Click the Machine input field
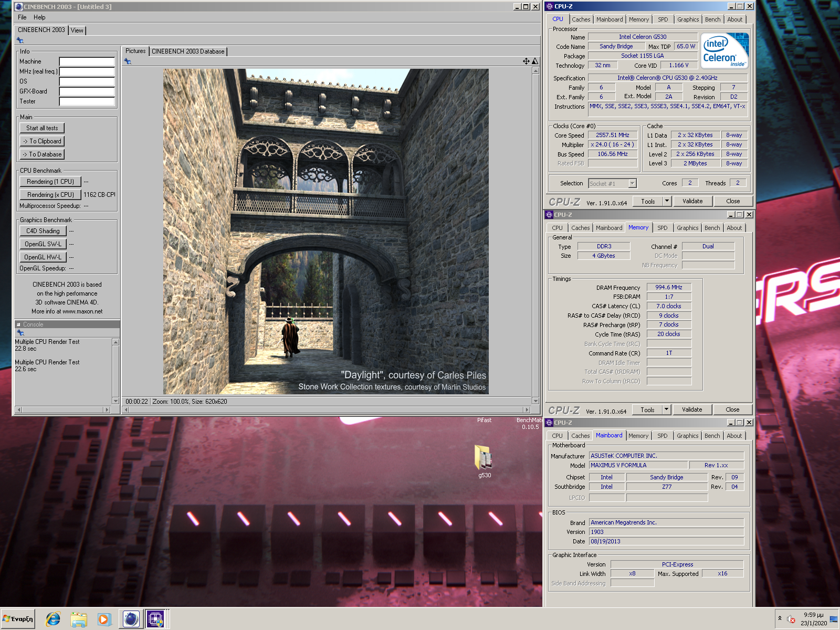Viewport: 840px width, 630px height. pyautogui.click(x=87, y=61)
